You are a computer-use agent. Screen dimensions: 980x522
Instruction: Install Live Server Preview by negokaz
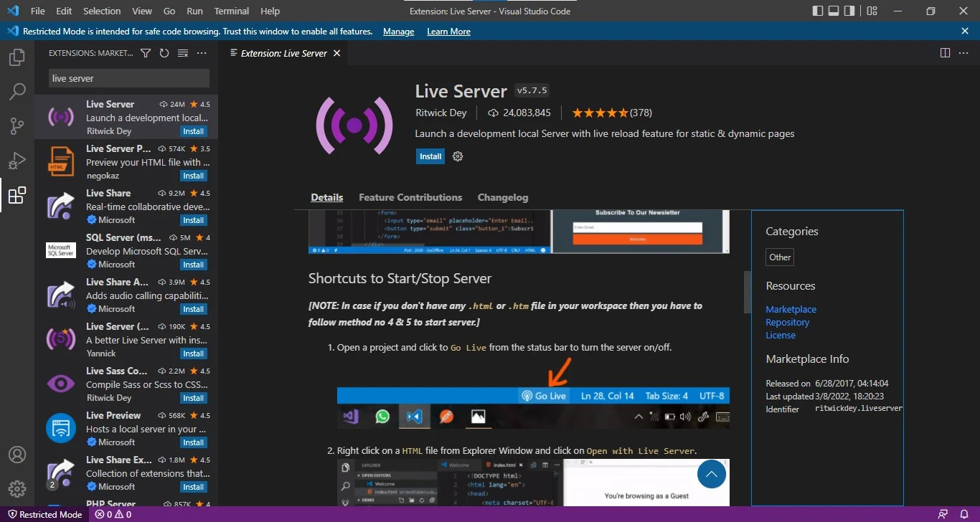pyautogui.click(x=194, y=176)
